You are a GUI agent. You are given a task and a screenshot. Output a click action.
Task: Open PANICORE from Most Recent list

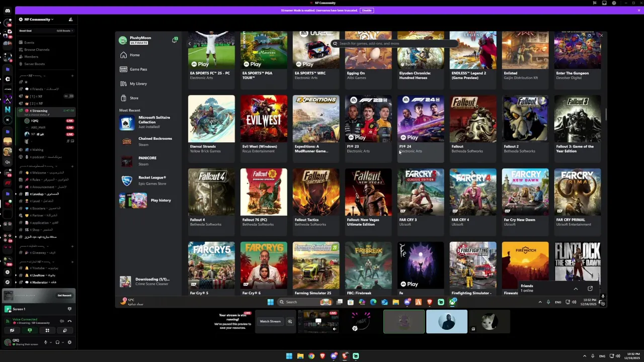147,161
